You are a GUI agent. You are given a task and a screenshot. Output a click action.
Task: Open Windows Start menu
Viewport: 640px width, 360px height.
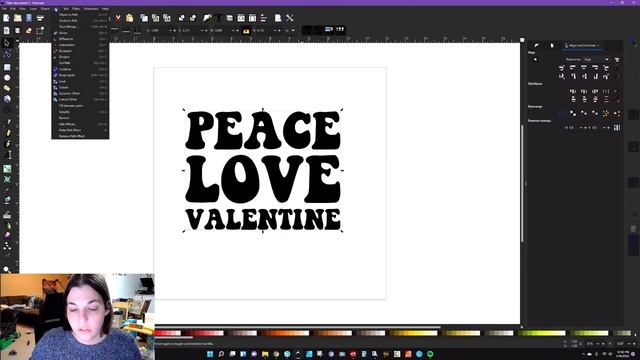pos(210,354)
